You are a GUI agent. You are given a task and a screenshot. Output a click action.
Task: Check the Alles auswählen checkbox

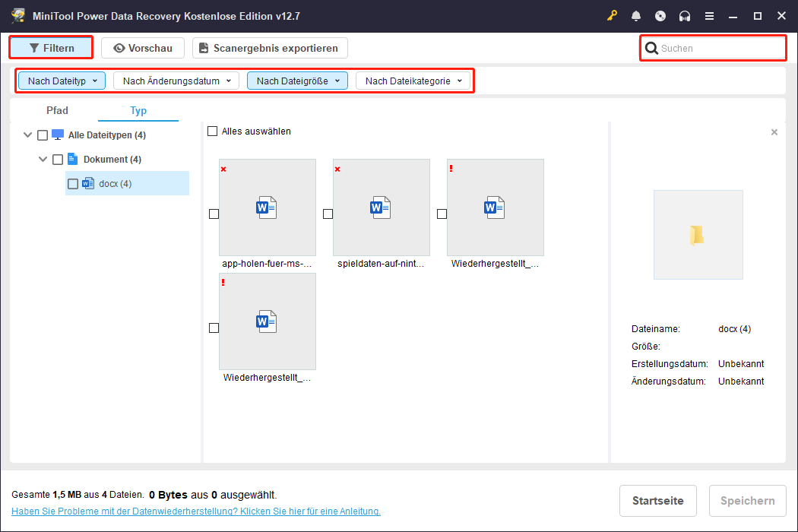[212, 131]
